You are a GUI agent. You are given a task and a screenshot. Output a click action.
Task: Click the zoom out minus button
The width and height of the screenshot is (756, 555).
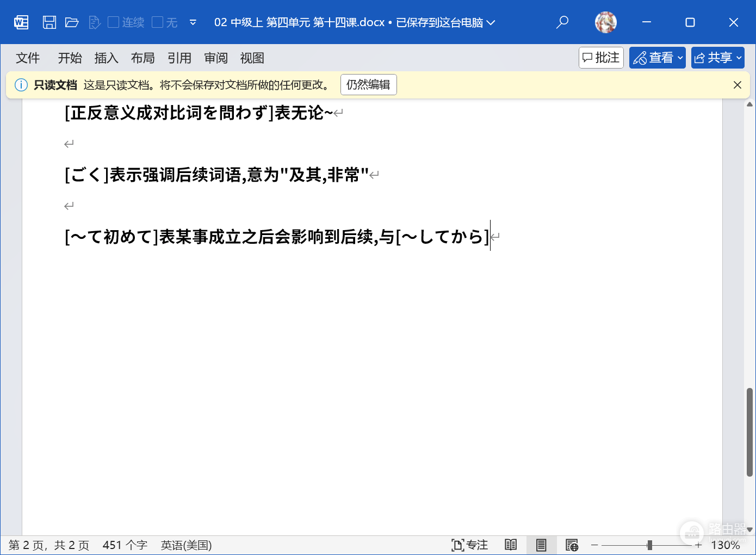(x=594, y=545)
